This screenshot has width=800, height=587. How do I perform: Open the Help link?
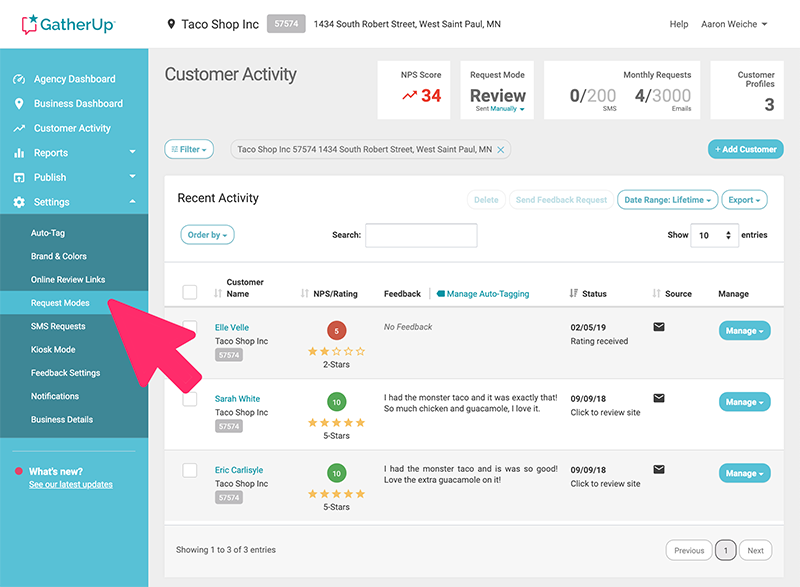(x=679, y=24)
